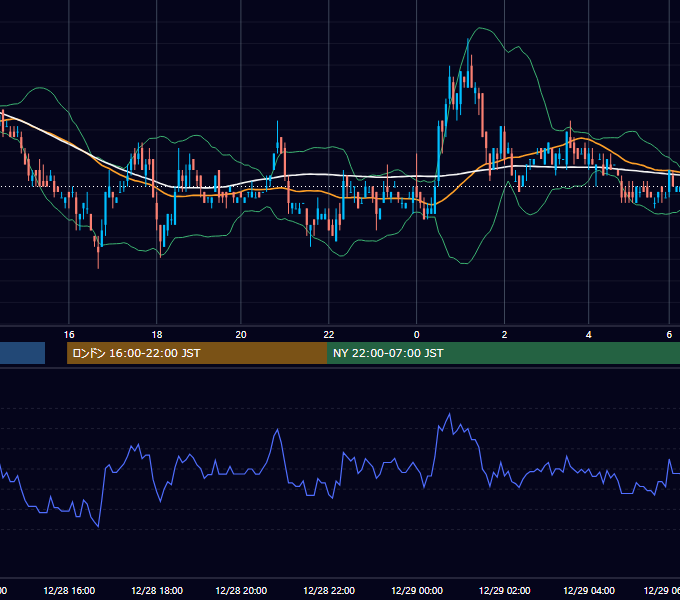Click the 12/28 16:00 indicator axis label
Image resolution: width=680 pixels, height=600 pixels.
point(69,590)
